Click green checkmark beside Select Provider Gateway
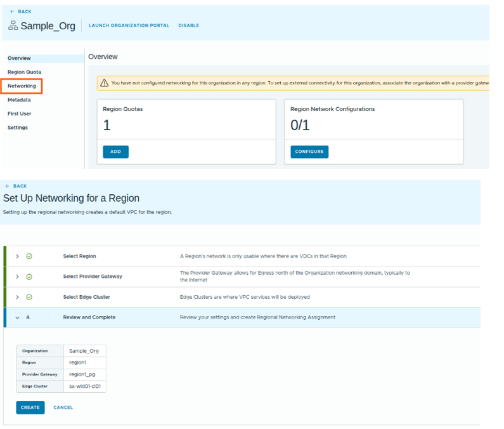The height and width of the screenshot is (429, 504). click(x=29, y=277)
